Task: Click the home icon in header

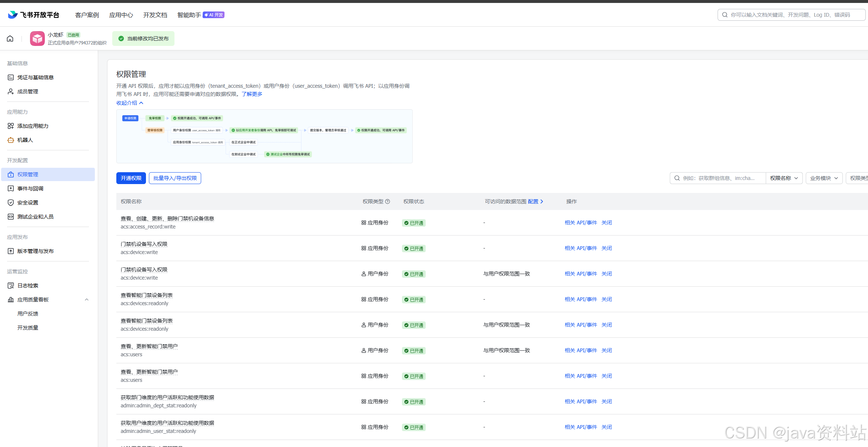Action: (x=10, y=39)
